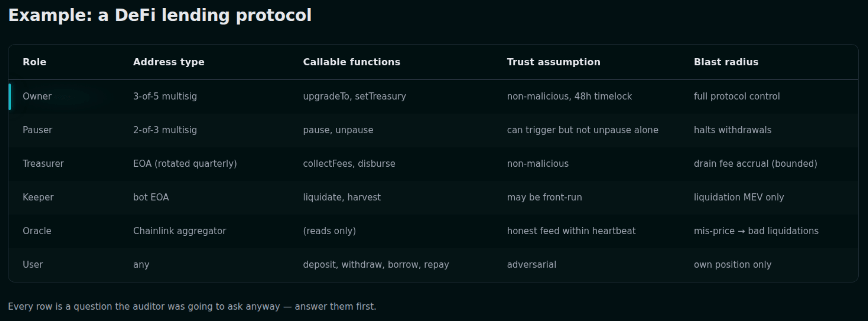
Task: Click the full protocol control cell
Action: point(736,96)
